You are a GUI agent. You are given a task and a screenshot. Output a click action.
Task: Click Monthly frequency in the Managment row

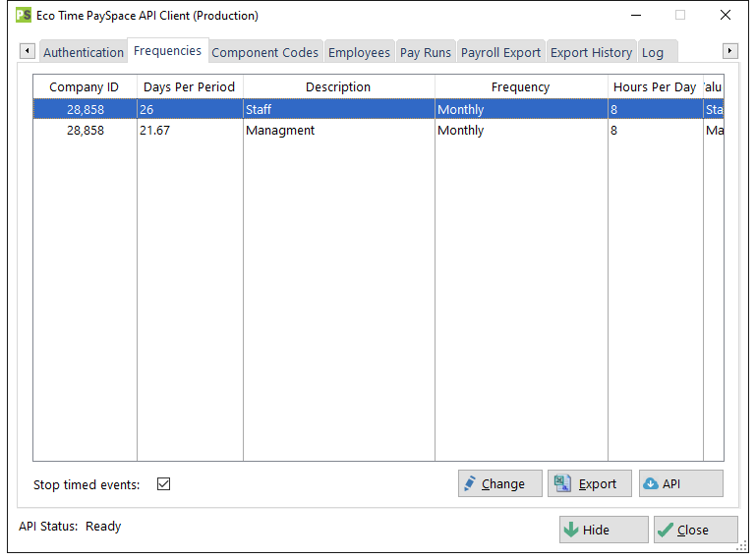(521, 130)
